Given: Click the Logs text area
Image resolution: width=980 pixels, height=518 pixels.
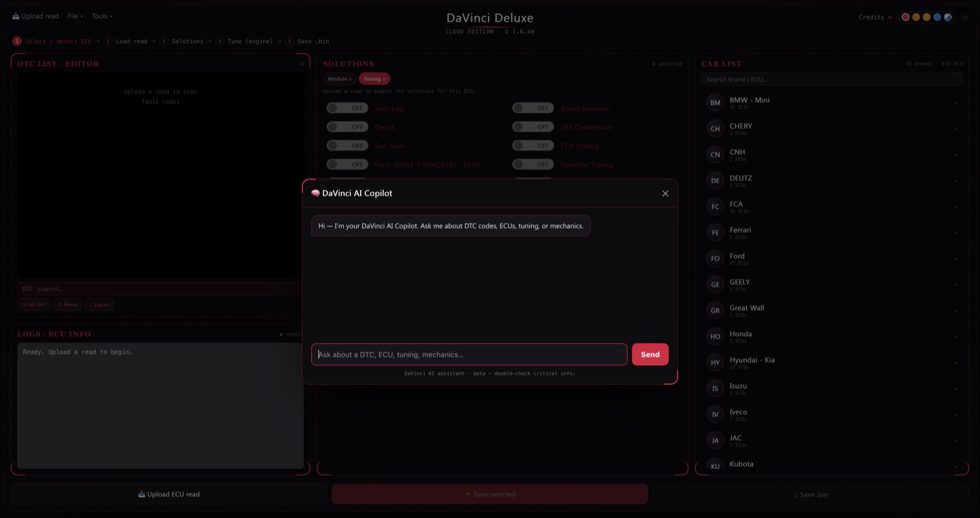Looking at the screenshot, I should (x=160, y=406).
